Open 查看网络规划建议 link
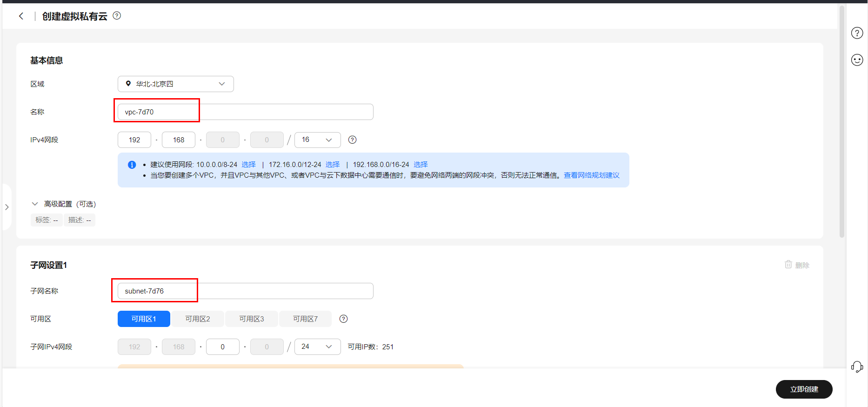This screenshot has height=407, width=868. coord(592,175)
